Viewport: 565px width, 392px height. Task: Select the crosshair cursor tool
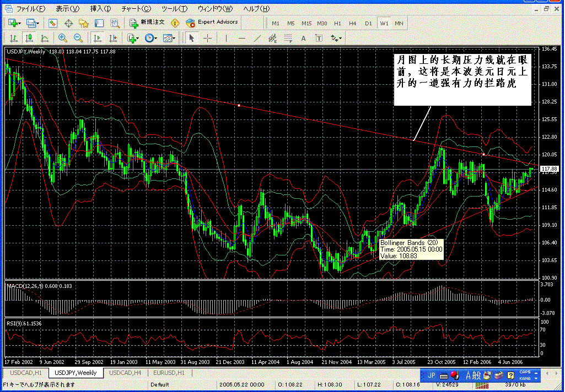tap(207, 38)
